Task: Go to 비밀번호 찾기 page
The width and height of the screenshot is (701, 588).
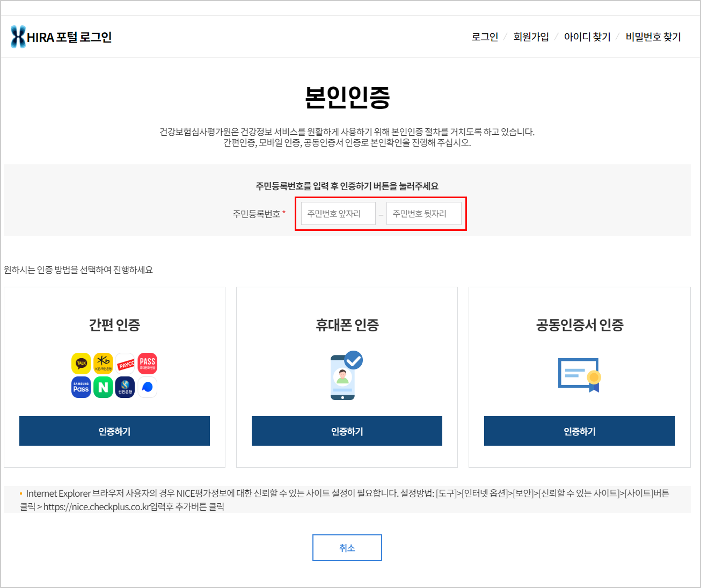Action: (653, 37)
